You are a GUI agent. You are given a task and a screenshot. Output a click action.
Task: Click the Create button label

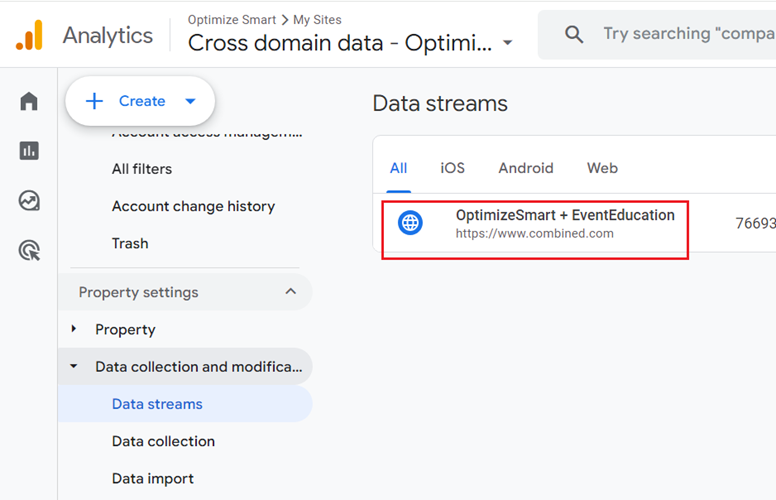[142, 101]
